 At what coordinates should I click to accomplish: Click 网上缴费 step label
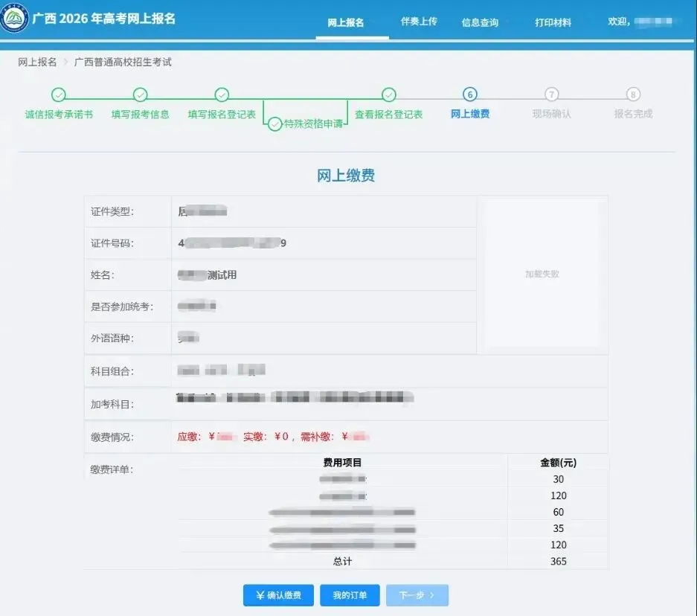tap(470, 114)
